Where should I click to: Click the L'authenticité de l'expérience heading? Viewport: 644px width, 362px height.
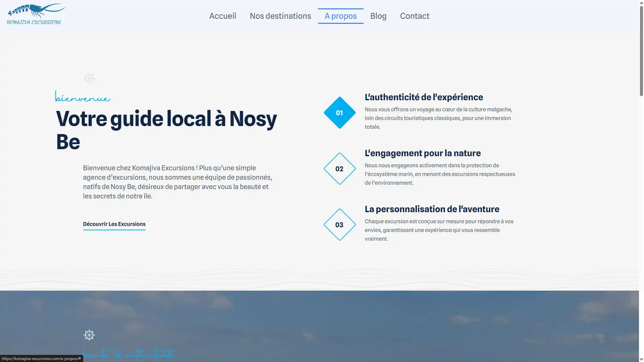(x=424, y=97)
